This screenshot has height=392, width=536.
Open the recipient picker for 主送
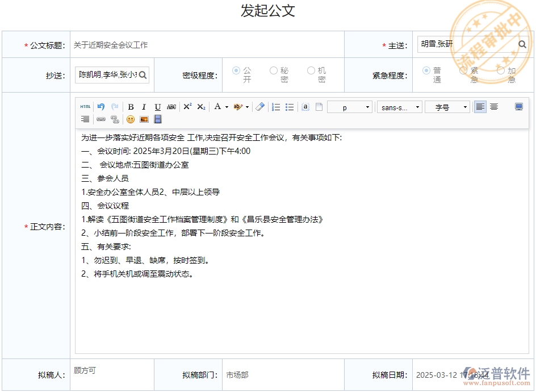[522, 44]
